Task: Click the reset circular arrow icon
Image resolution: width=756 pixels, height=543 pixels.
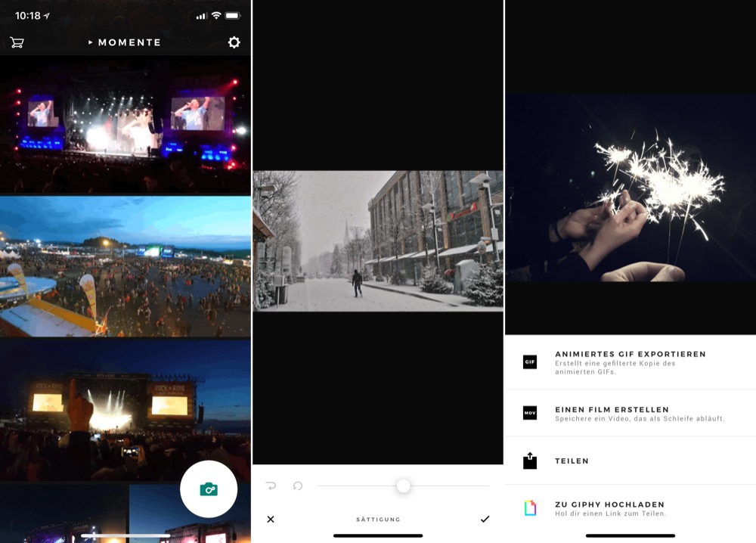Action: coord(298,486)
